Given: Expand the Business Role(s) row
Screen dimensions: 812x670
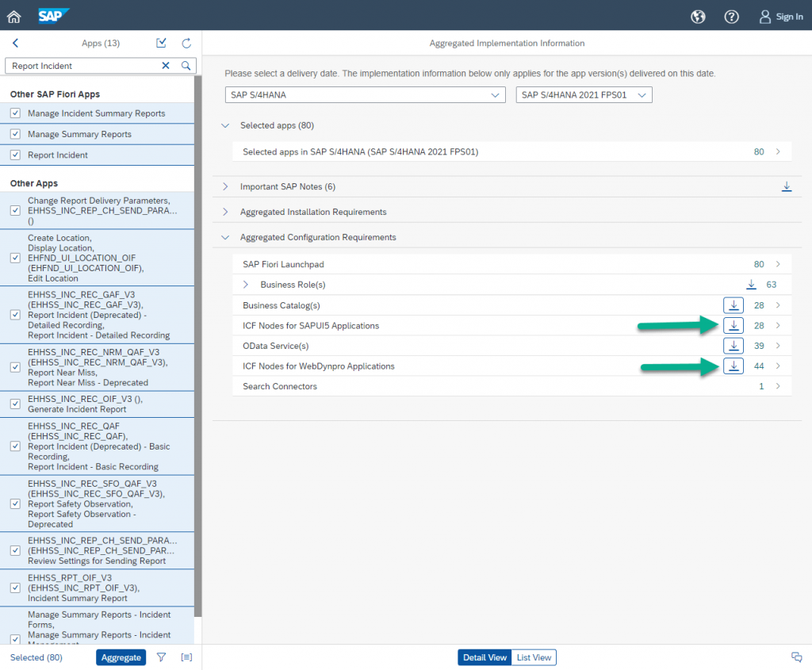Looking at the screenshot, I should point(246,285).
